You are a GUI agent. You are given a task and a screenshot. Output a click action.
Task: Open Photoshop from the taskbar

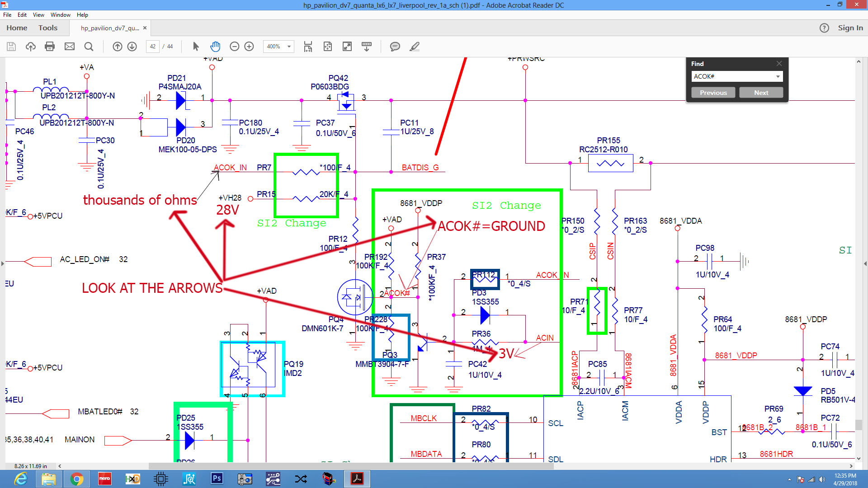pyautogui.click(x=217, y=479)
